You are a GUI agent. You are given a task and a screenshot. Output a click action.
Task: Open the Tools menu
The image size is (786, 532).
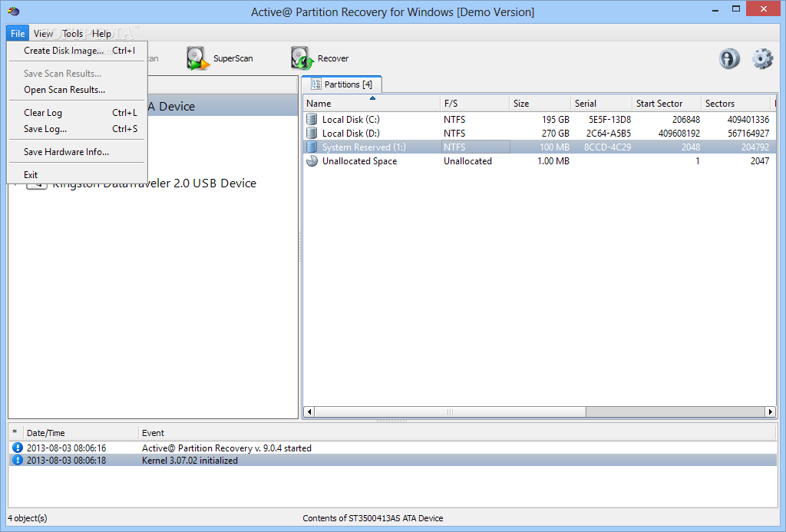(73, 34)
